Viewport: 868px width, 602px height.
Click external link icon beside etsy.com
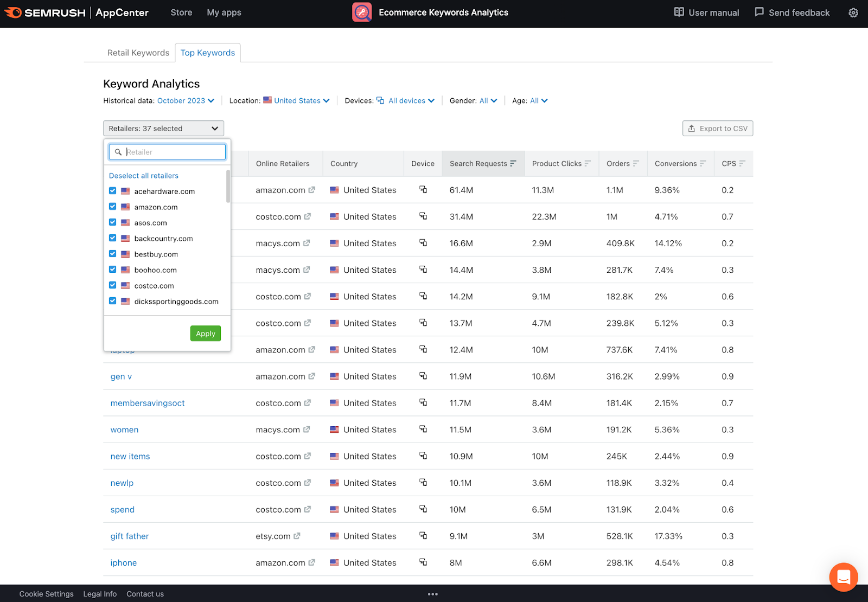pyautogui.click(x=297, y=536)
